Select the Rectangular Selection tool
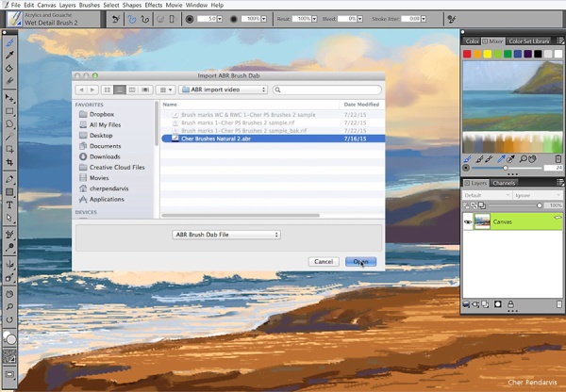 (x=9, y=111)
